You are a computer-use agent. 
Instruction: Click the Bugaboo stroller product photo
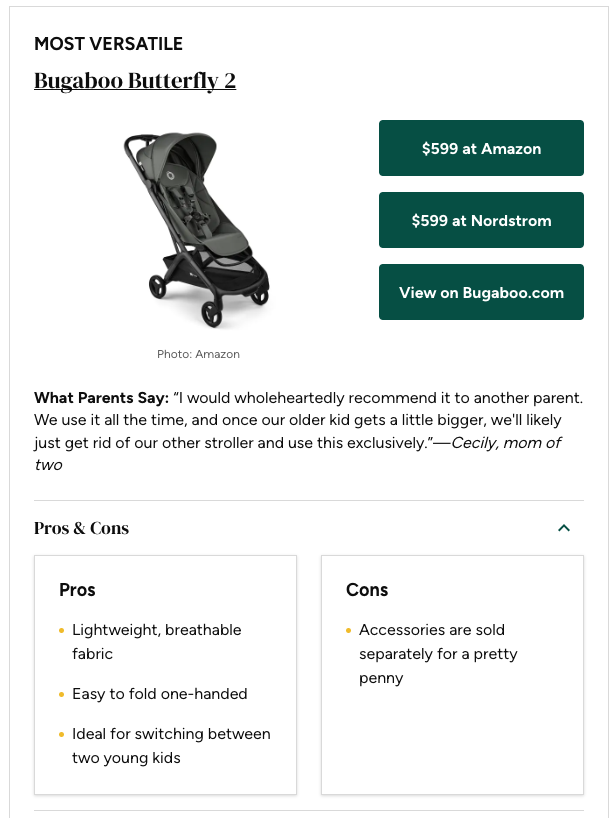198,229
